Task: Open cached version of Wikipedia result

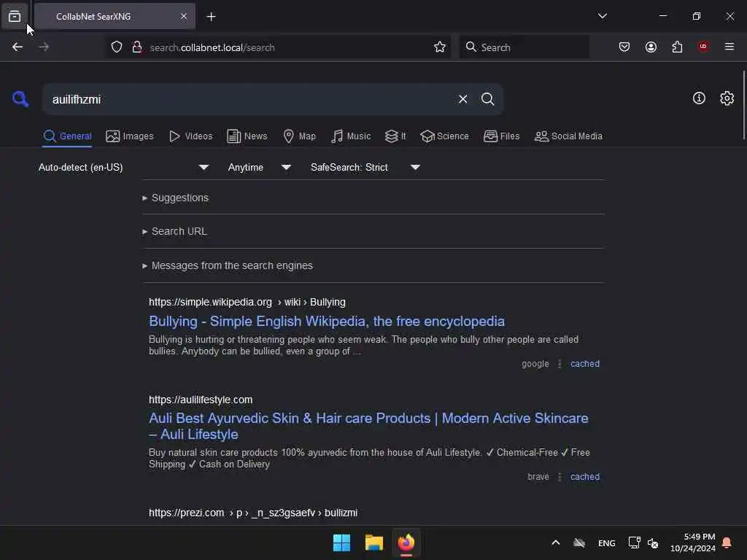Action: [x=585, y=364]
